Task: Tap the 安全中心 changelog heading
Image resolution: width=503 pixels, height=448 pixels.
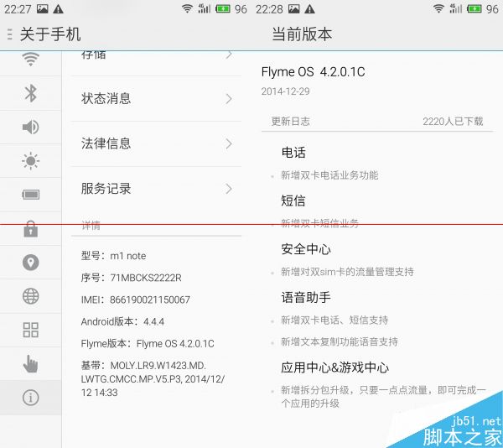Action: click(306, 249)
